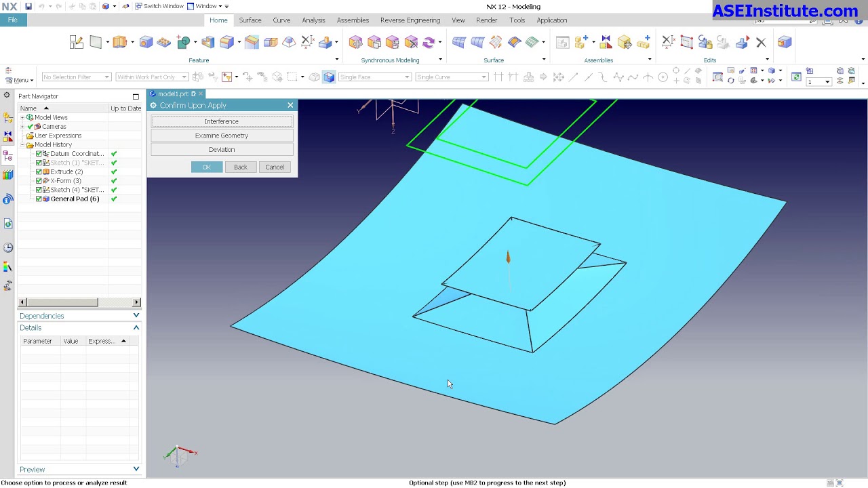
Task: Open the Reuse Library sidebar icon
Action: pos(7,175)
